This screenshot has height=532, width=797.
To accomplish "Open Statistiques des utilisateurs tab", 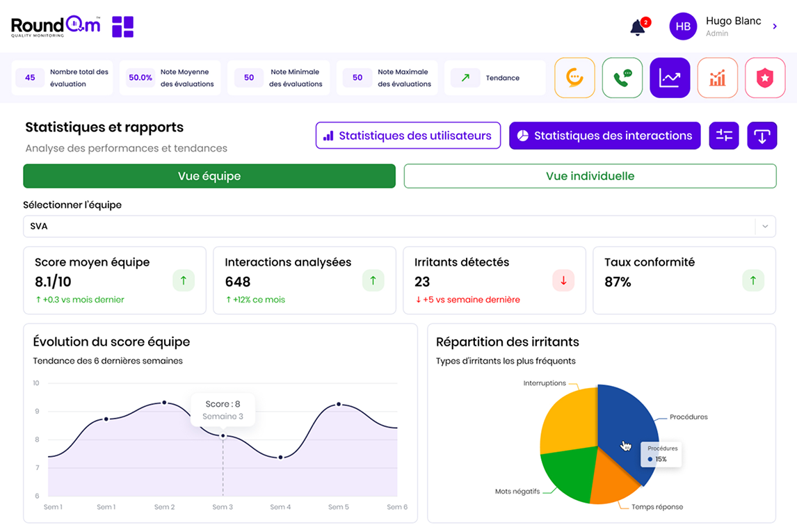I will 408,136.
